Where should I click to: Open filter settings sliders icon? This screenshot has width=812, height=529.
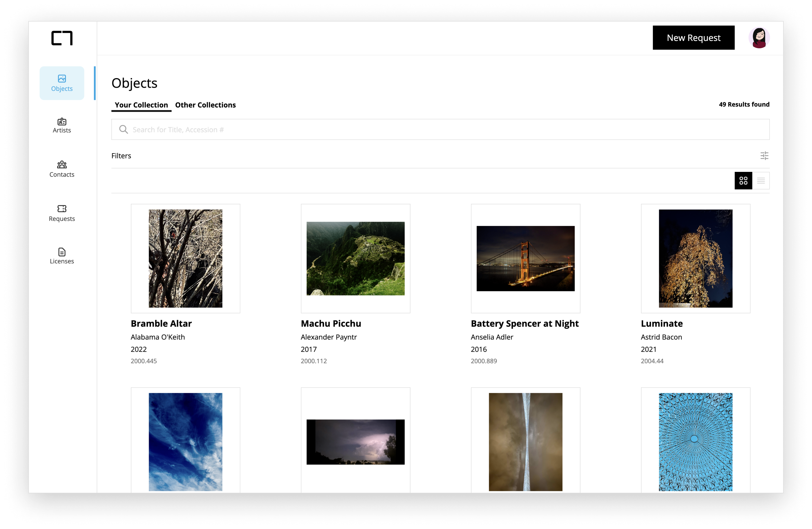(x=764, y=156)
